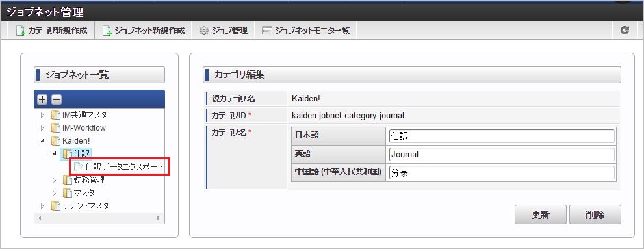The height and width of the screenshot is (249, 644).
Task: Click the tree scrollbar right arrow
Action: pyautogui.click(x=159, y=218)
